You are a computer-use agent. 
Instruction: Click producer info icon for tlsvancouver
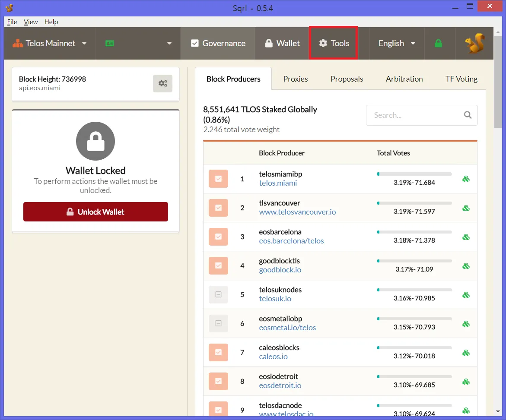tap(466, 208)
